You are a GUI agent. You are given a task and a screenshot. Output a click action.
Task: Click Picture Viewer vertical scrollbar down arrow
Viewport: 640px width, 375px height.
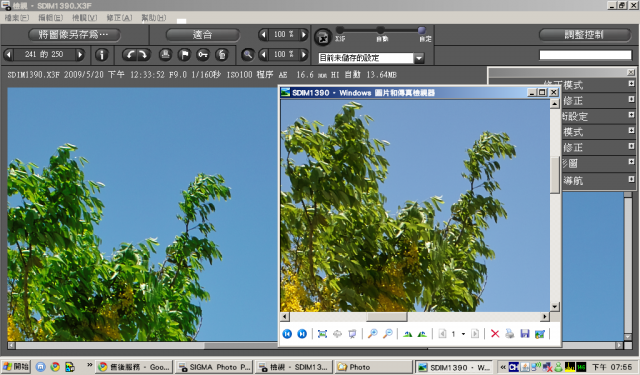[554, 306]
